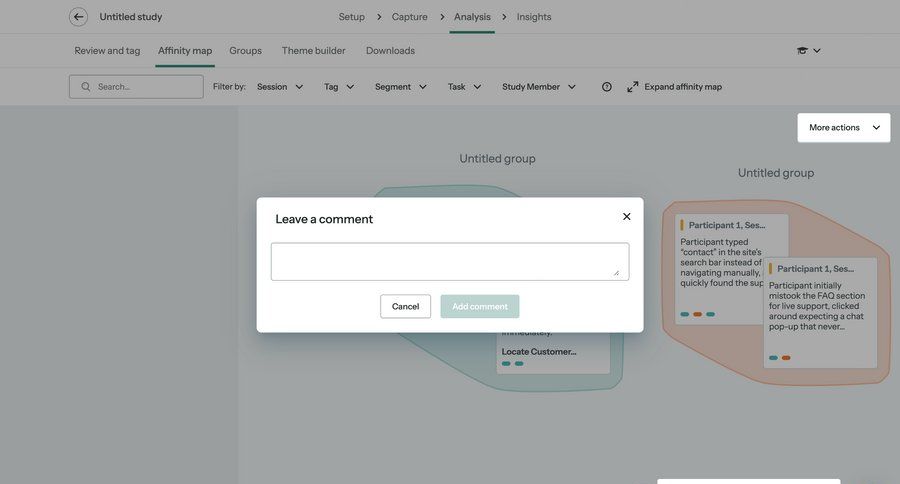Open the Tag filter dropdown
This screenshot has width=900, height=484.
tap(339, 87)
